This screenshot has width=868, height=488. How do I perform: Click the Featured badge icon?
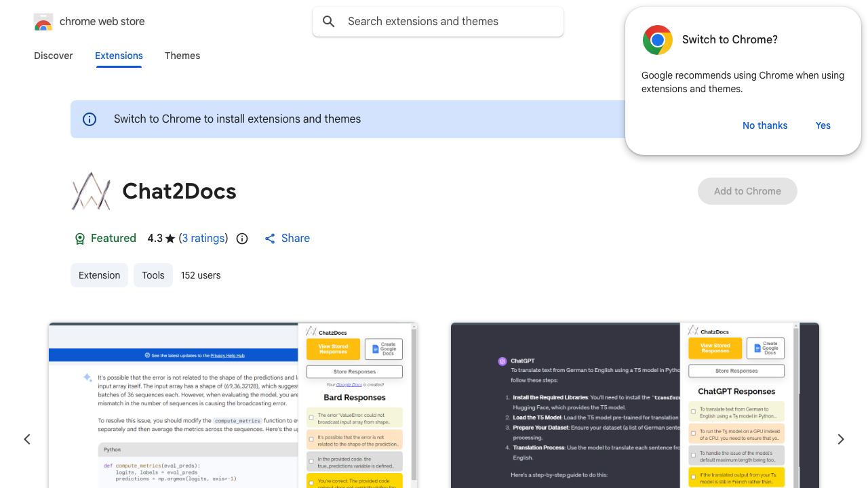point(80,239)
